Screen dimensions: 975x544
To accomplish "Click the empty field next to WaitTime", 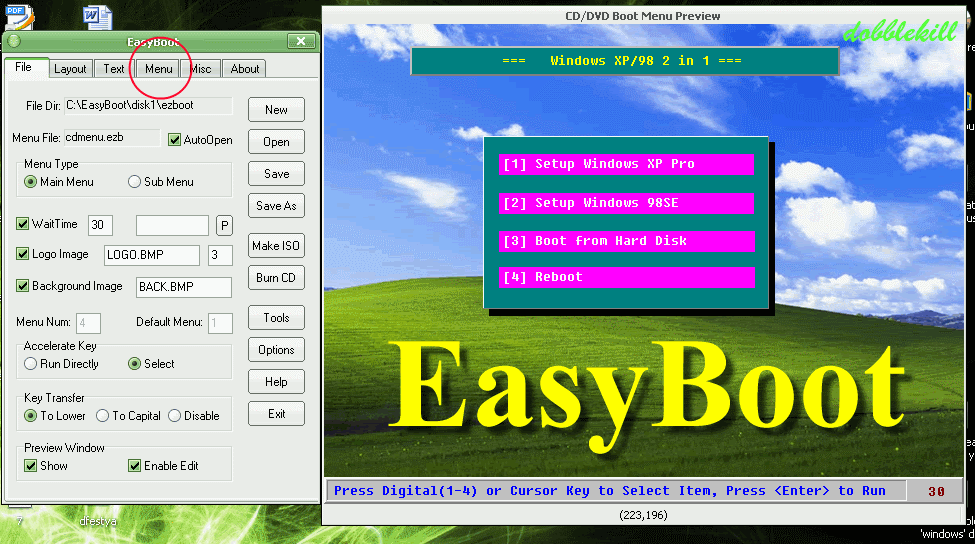I will click(172, 226).
